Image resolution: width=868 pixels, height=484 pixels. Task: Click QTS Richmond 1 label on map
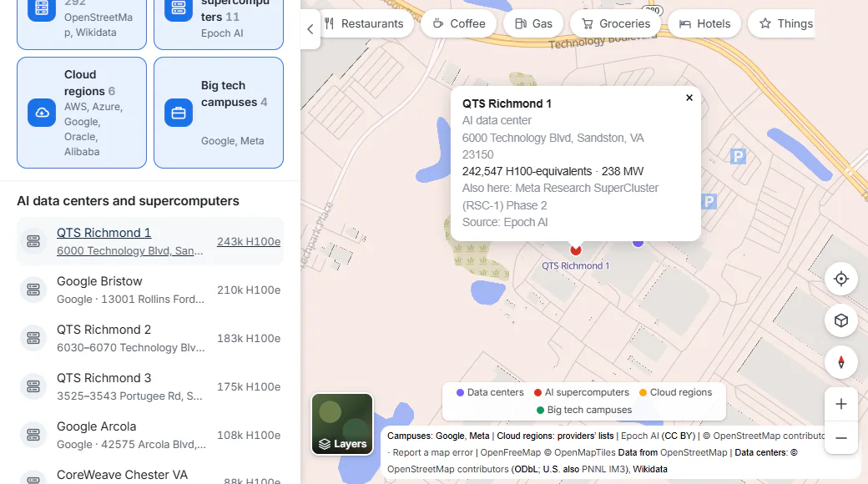pos(575,266)
